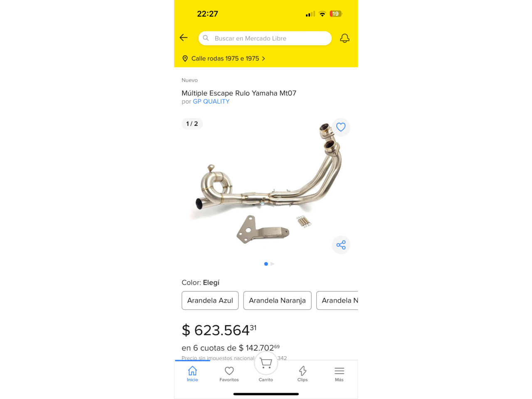Focus the Buscar en Mercado Libre field
The width and height of the screenshot is (532, 399).
(x=265, y=38)
